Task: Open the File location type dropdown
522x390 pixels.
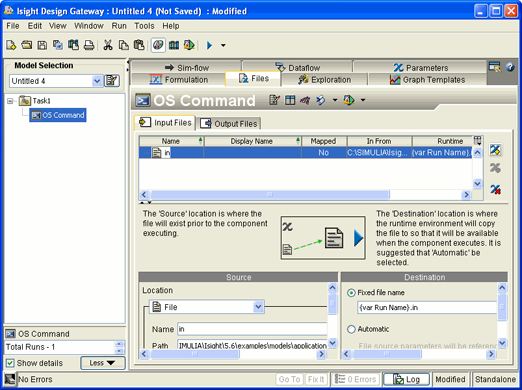Action: pos(258,307)
